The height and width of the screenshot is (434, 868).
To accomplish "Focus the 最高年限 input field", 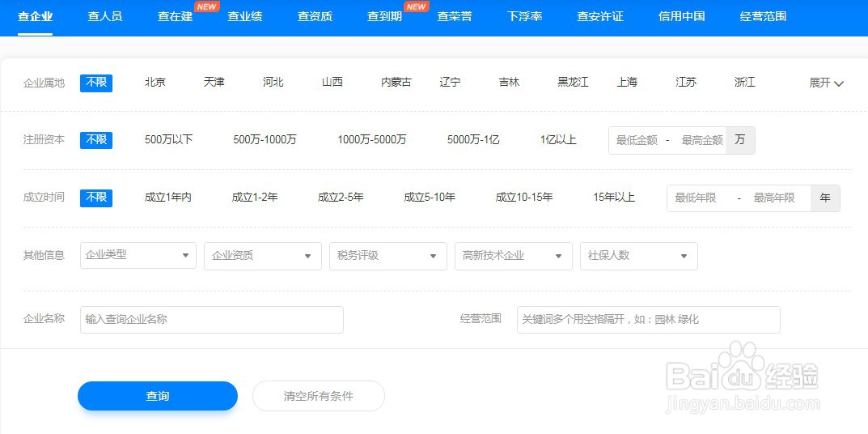I will point(777,198).
